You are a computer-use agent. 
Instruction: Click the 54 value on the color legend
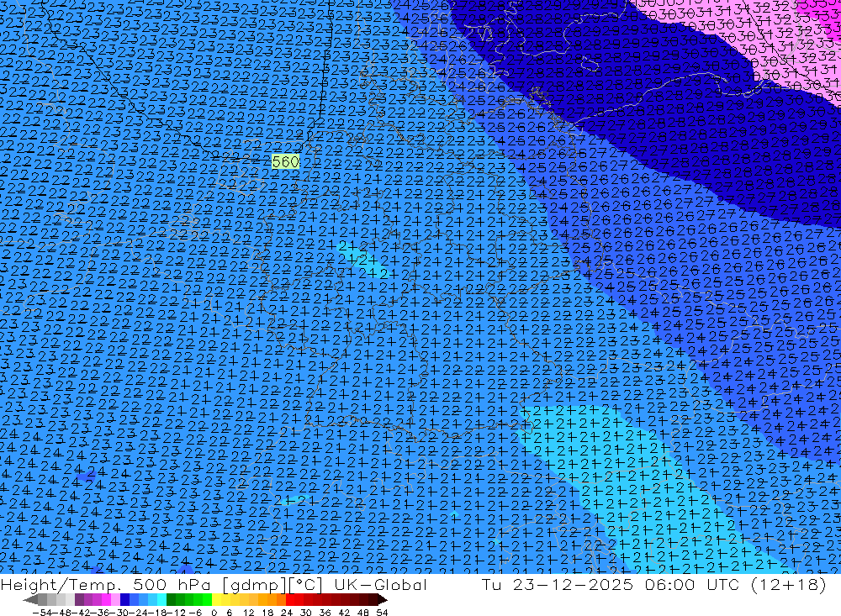[382, 613]
